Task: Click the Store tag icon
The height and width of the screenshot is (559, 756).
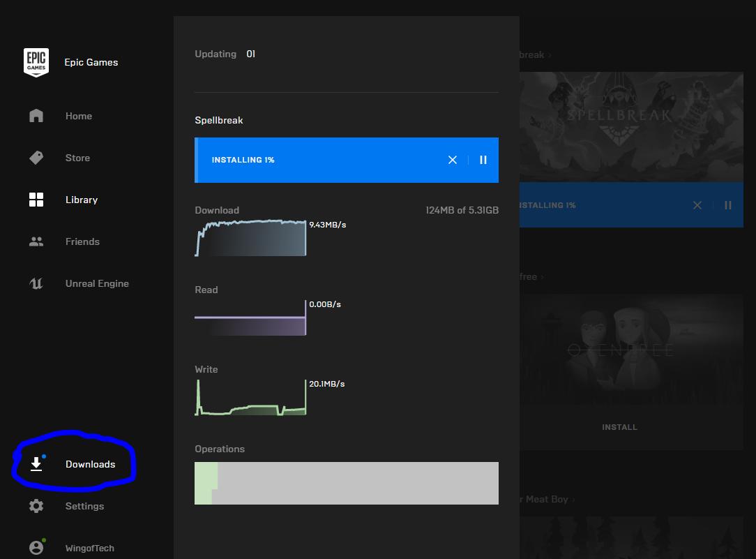Action: [36, 158]
